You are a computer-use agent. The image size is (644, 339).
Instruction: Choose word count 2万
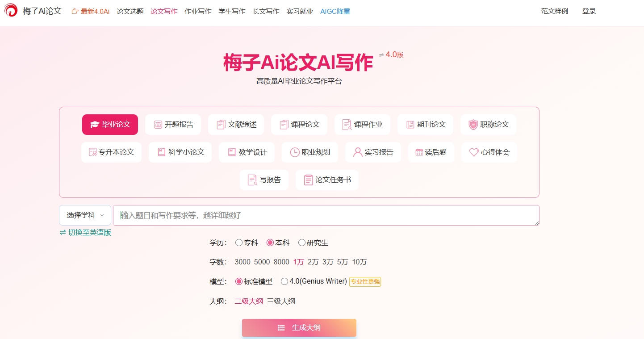(x=313, y=262)
